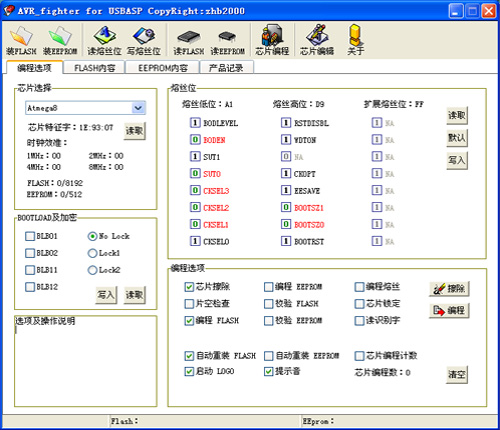Open the 关于 about icon
500x430 pixels.
tap(355, 35)
